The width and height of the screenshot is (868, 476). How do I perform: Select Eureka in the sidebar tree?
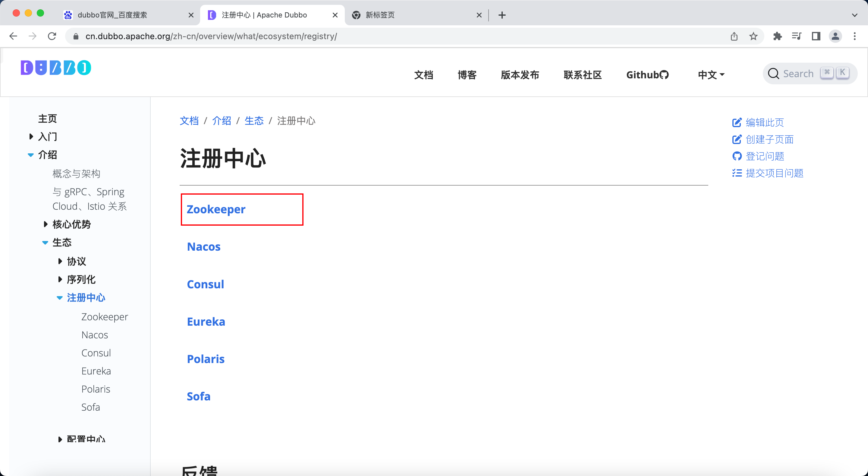pyautogui.click(x=96, y=371)
